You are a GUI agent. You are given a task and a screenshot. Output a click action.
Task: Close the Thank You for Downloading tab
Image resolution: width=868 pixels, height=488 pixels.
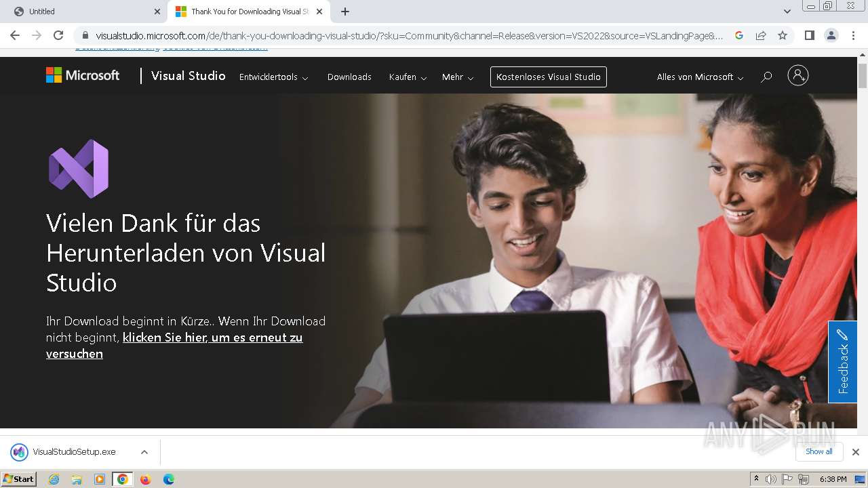pos(319,12)
